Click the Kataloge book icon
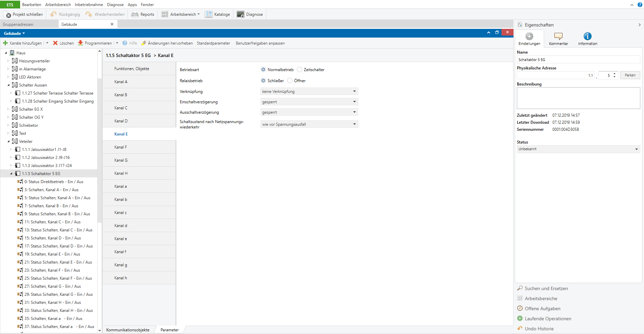This screenshot has height=334, width=644. click(x=209, y=14)
